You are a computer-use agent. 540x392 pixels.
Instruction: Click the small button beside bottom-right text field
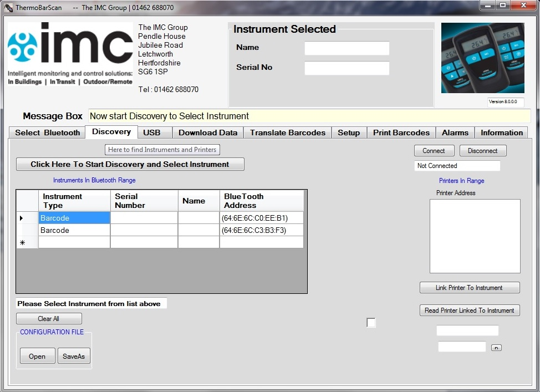pyautogui.click(x=496, y=348)
